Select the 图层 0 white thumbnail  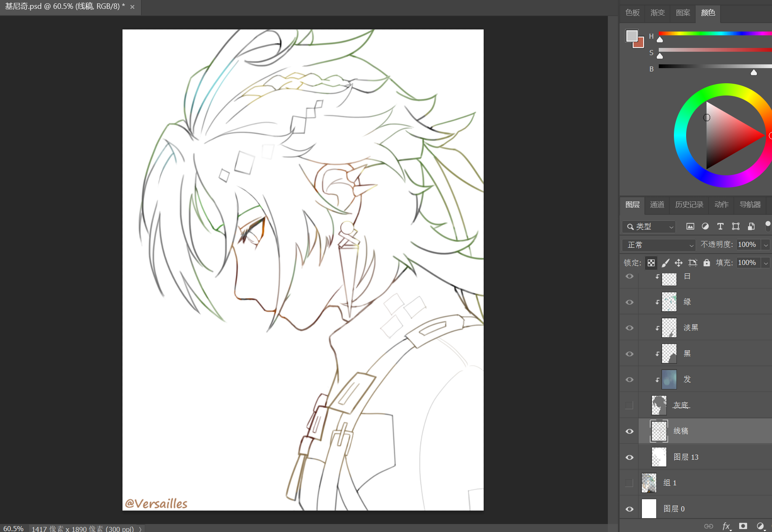tap(649, 509)
